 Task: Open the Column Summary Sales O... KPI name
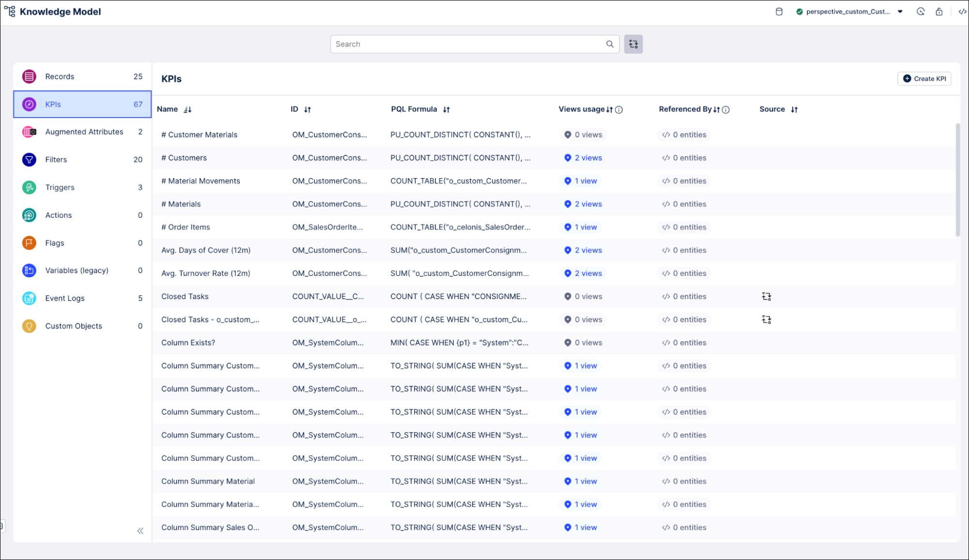coord(210,528)
